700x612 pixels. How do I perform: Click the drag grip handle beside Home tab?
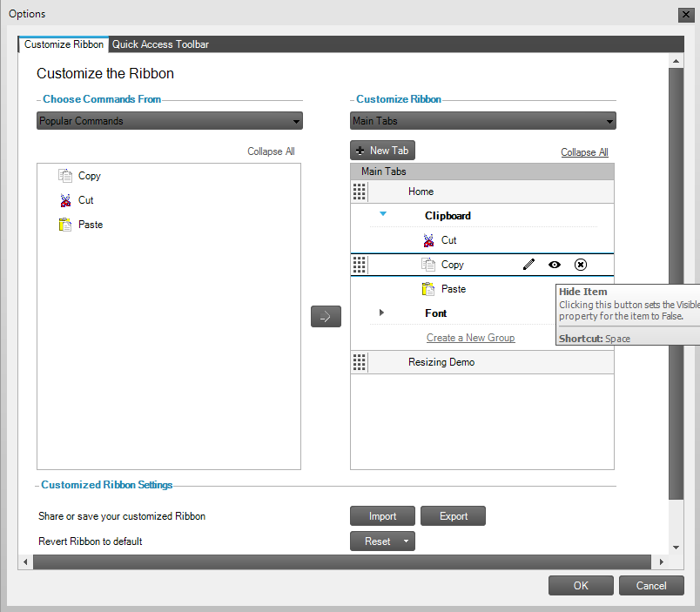click(x=360, y=192)
